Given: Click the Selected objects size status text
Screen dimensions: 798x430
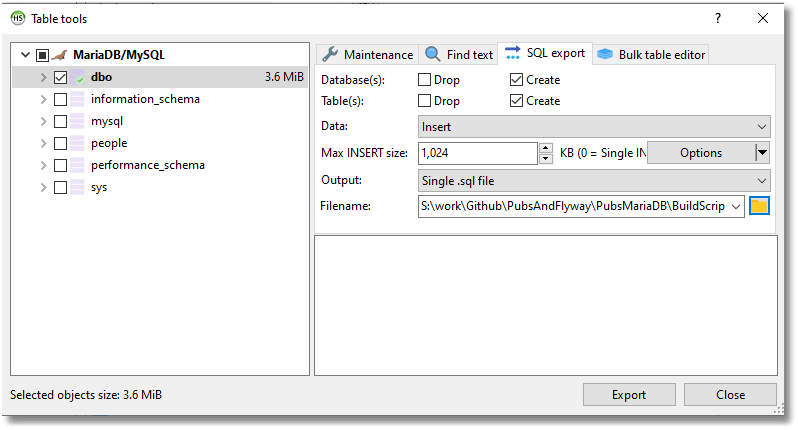Looking at the screenshot, I should [86, 395].
